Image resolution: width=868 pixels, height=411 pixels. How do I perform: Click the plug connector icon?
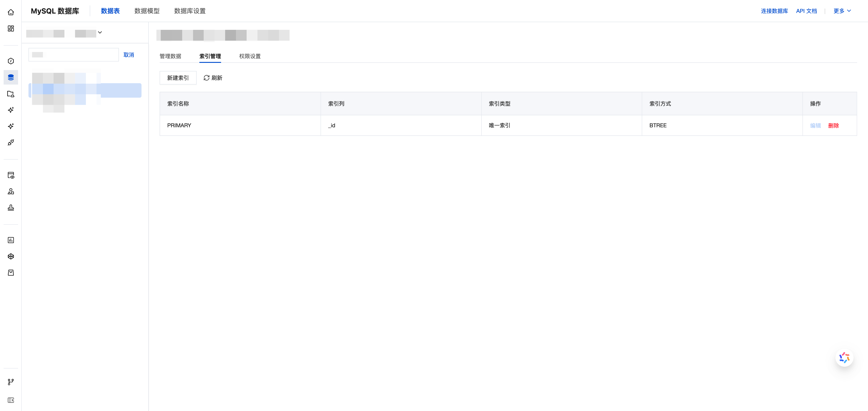pos(11,142)
